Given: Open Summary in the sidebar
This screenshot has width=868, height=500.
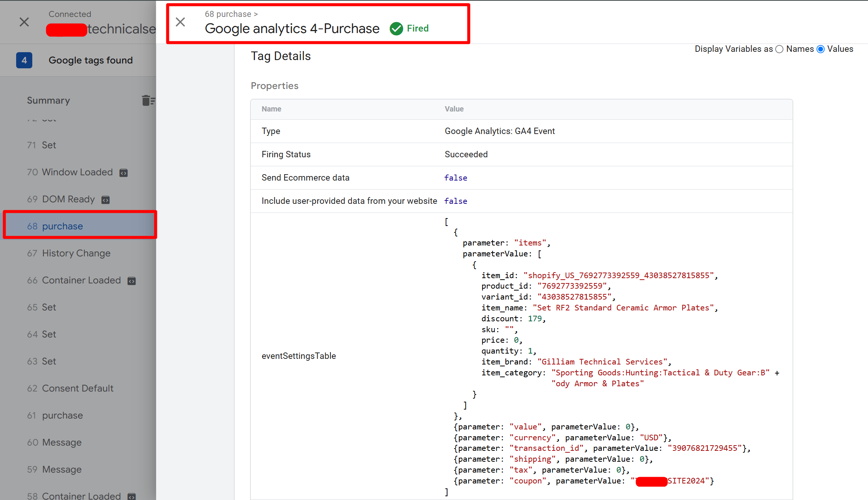Looking at the screenshot, I should click(x=48, y=100).
